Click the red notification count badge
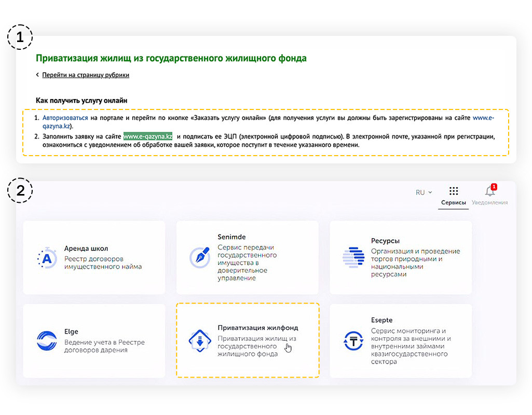This screenshot has height=415, width=532. click(494, 187)
